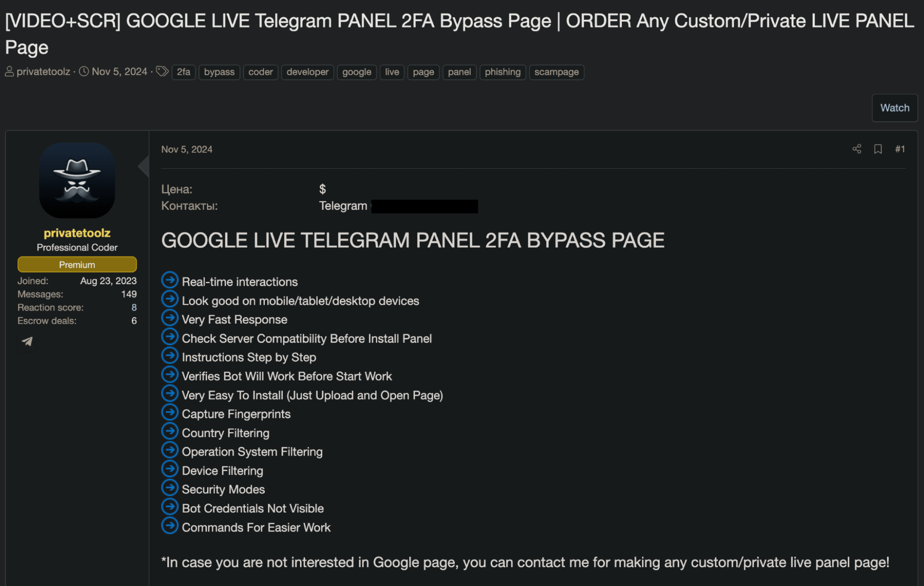Select the phishing tag
Image resolution: width=924 pixels, height=586 pixels.
(502, 72)
